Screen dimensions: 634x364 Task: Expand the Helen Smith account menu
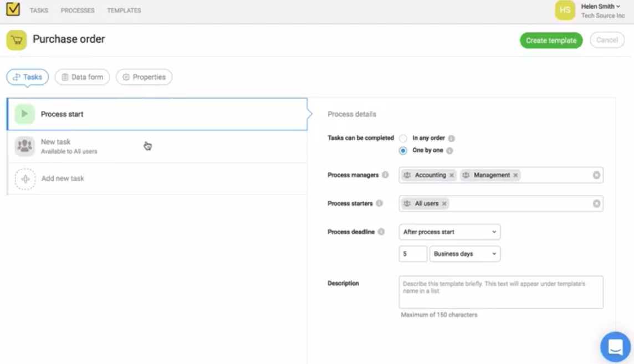coord(601,7)
